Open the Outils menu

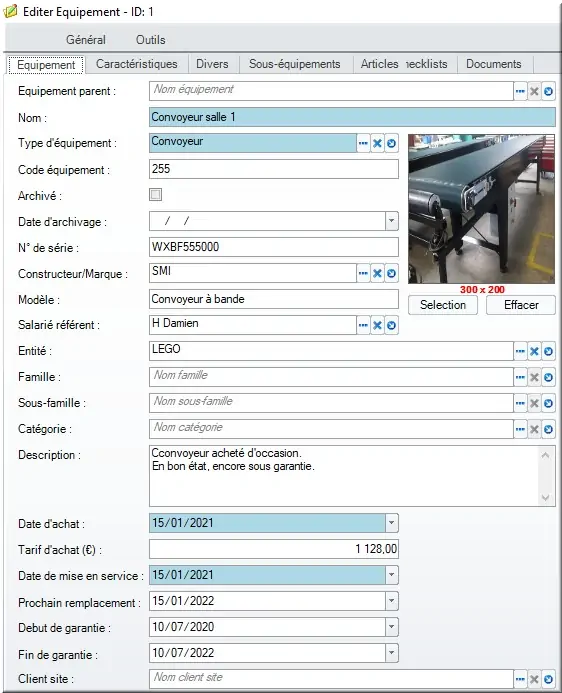pyautogui.click(x=151, y=40)
